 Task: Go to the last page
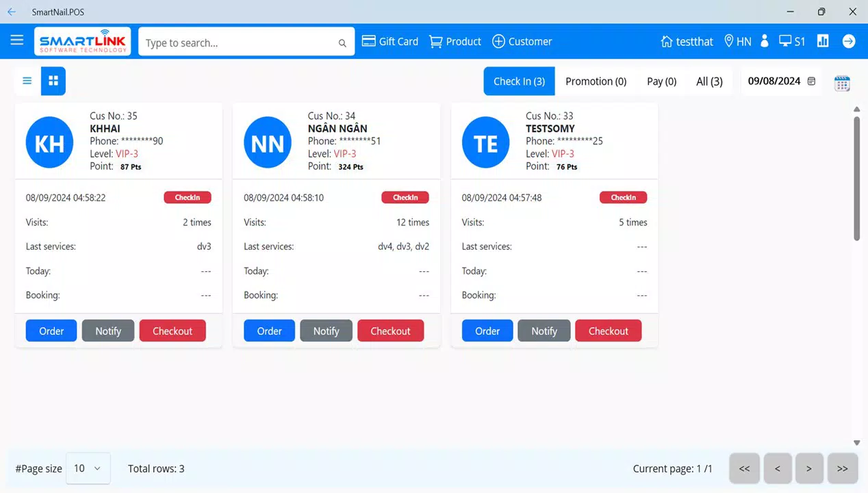[x=842, y=468]
